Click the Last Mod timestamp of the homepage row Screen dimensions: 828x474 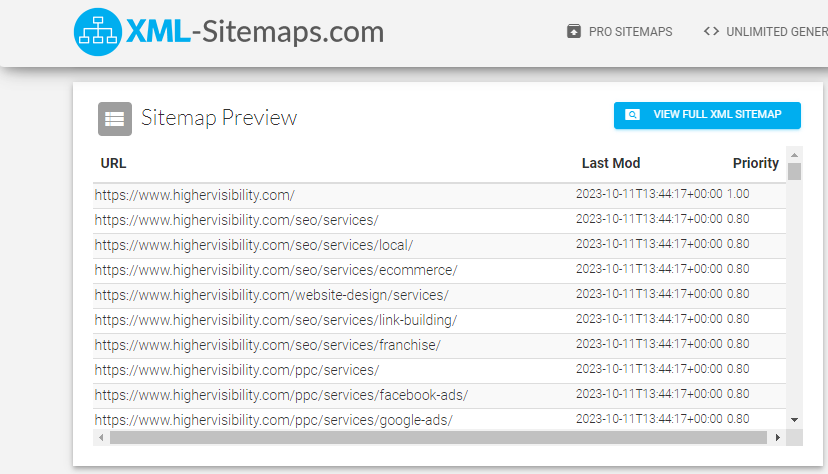(x=649, y=194)
